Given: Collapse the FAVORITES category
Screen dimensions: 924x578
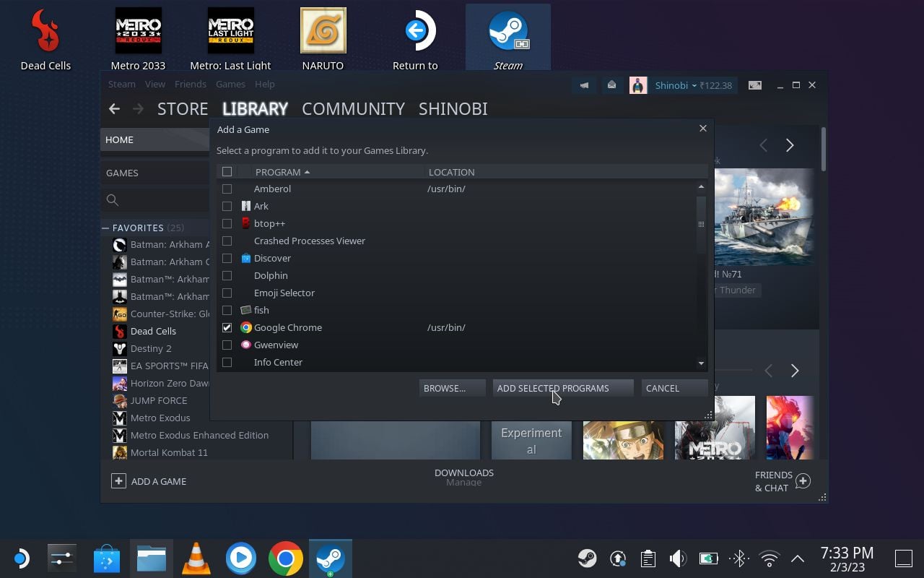Looking at the screenshot, I should pos(105,228).
